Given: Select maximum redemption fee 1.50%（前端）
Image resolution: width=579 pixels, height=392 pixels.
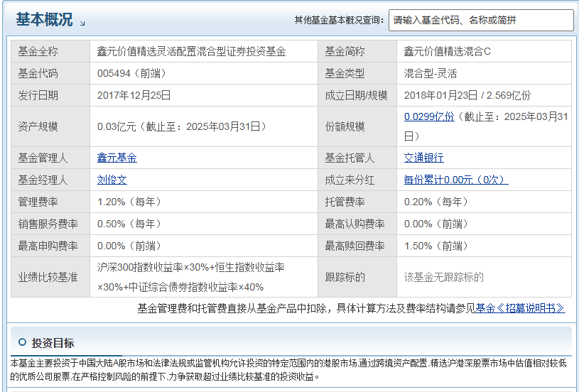Looking at the screenshot, I should point(437,246).
